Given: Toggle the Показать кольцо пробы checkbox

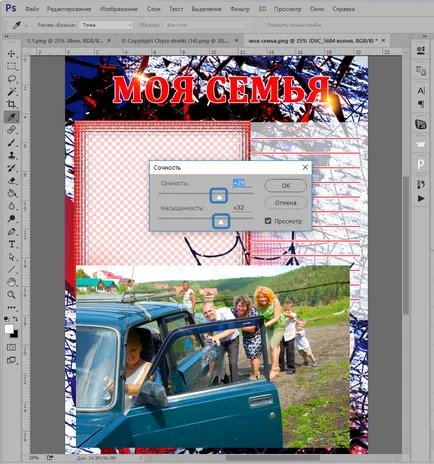Looking at the screenshot, I should [262, 25].
